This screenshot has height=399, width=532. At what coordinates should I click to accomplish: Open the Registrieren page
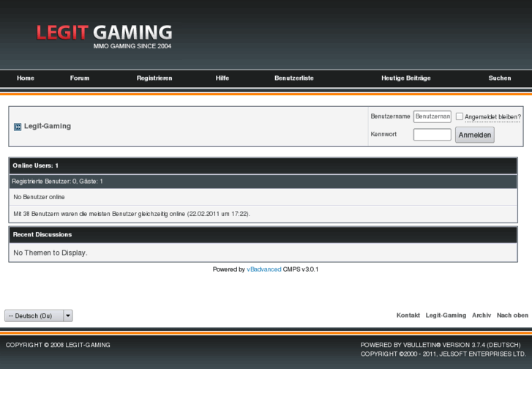click(x=154, y=78)
